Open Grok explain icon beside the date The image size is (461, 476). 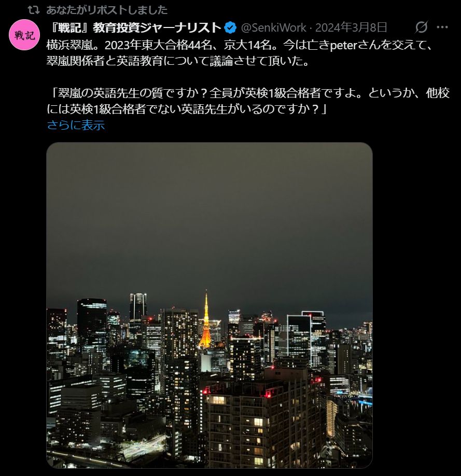coord(421,27)
